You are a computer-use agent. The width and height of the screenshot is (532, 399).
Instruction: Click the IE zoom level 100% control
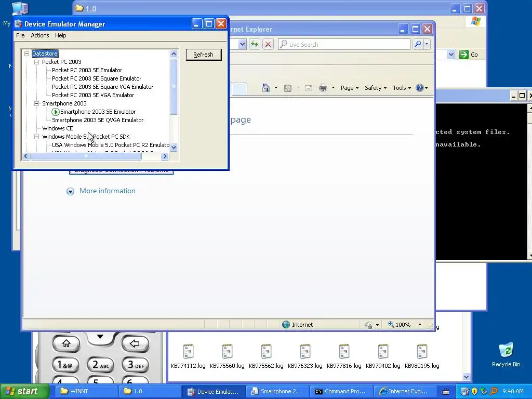(399, 325)
